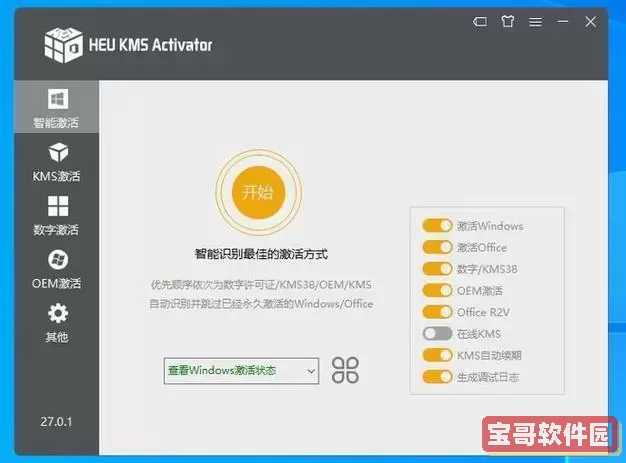Close the HEU KMS Activator window
The height and width of the screenshot is (463, 626).
[590, 22]
